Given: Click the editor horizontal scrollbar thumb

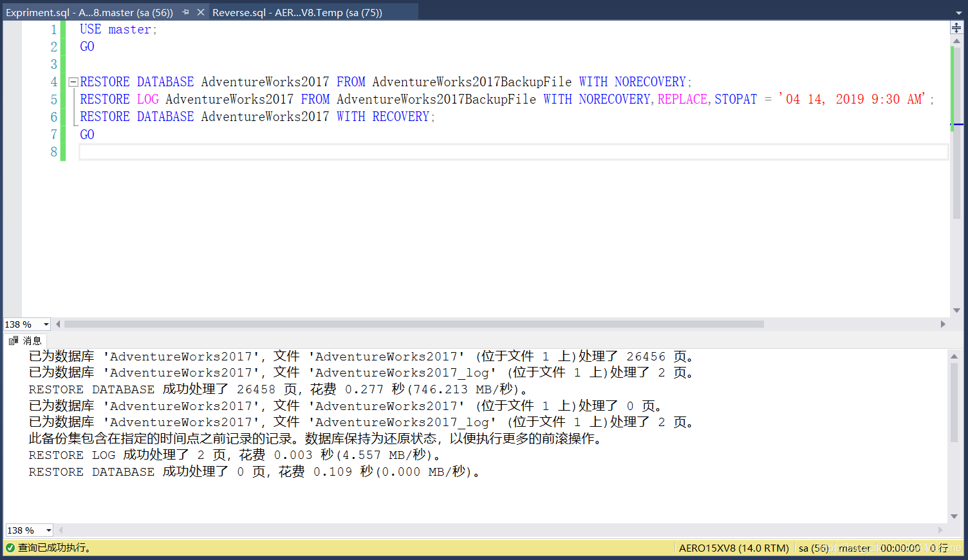Looking at the screenshot, I should tap(414, 324).
